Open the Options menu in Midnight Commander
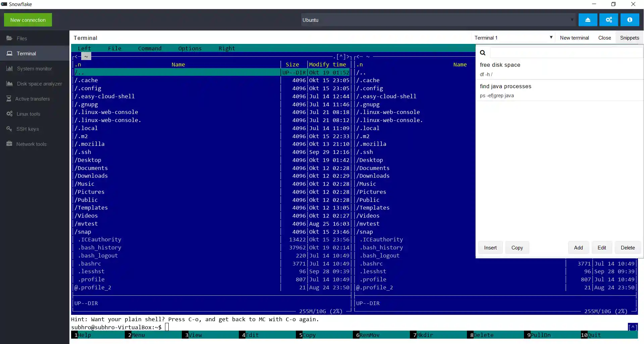 [x=190, y=48]
